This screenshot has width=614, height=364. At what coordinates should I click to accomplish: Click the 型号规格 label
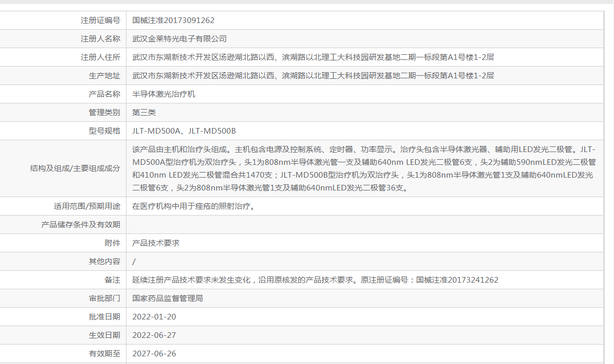pos(104,131)
